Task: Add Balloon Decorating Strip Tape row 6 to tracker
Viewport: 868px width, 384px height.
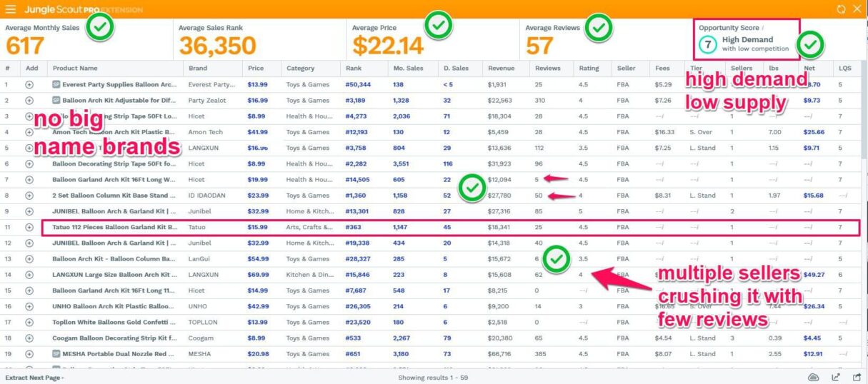Action: (x=29, y=163)
